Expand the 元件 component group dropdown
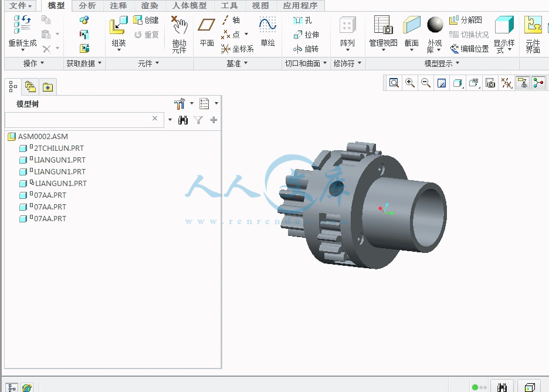Viewport: 549px width, 392px height. (x=148, y=63)
